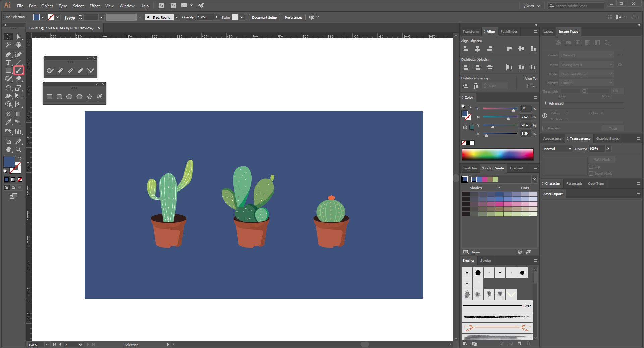Switch to the Stroke tab

pyautogui.click(x=485, y=261)
